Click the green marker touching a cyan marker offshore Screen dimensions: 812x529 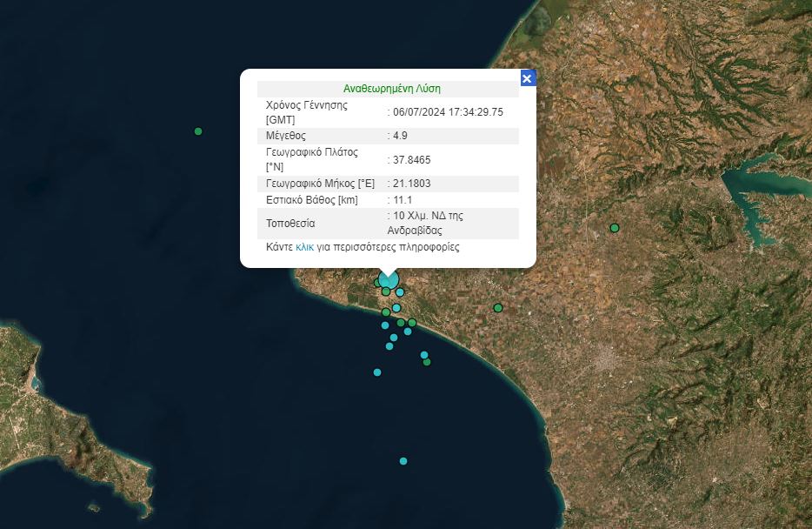(427, 362)
